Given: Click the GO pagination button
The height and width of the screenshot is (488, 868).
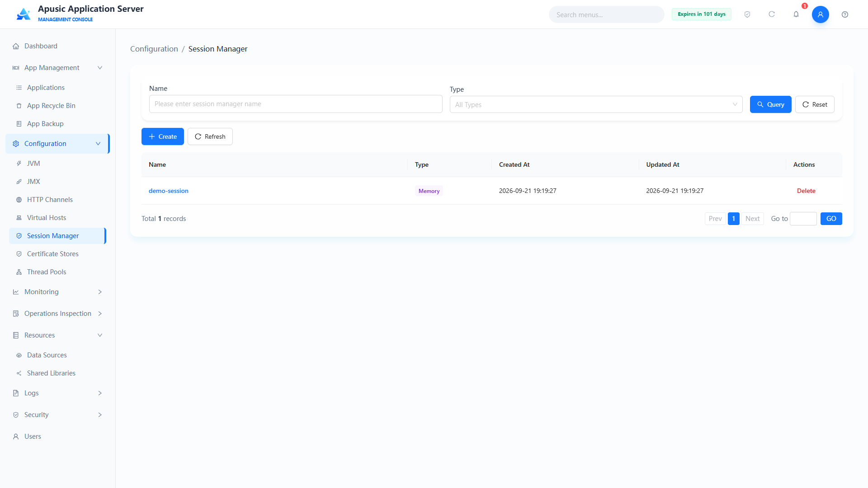Looking at the screenshot, I should [x=831, y=219].
